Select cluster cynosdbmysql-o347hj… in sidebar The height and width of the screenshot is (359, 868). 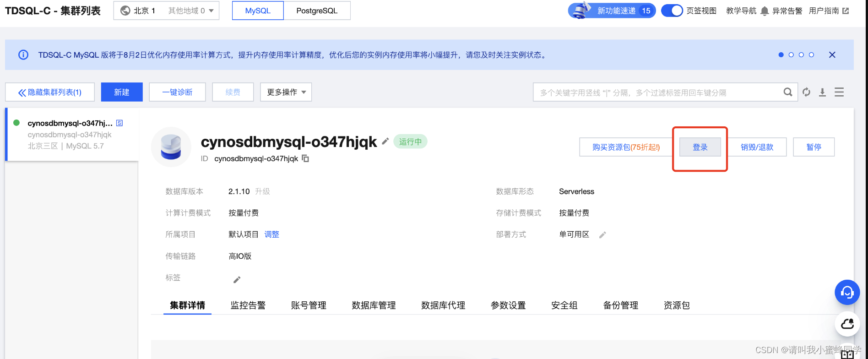click(72, 135)
